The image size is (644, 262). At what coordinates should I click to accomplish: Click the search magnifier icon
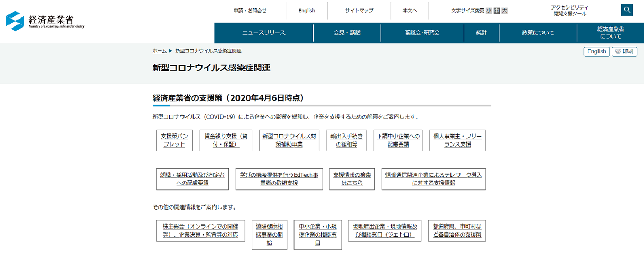pyautogui.click(x=627, y=10)
